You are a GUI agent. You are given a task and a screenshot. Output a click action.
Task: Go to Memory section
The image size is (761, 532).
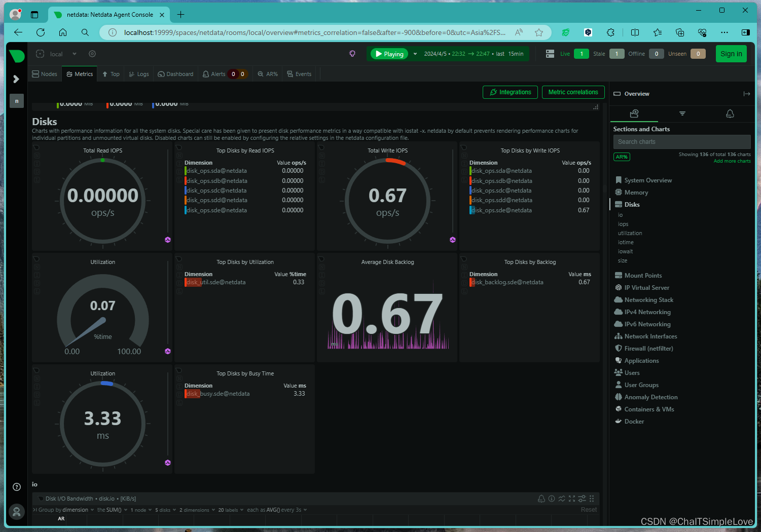pyautogui.click(x=636, y=193)
